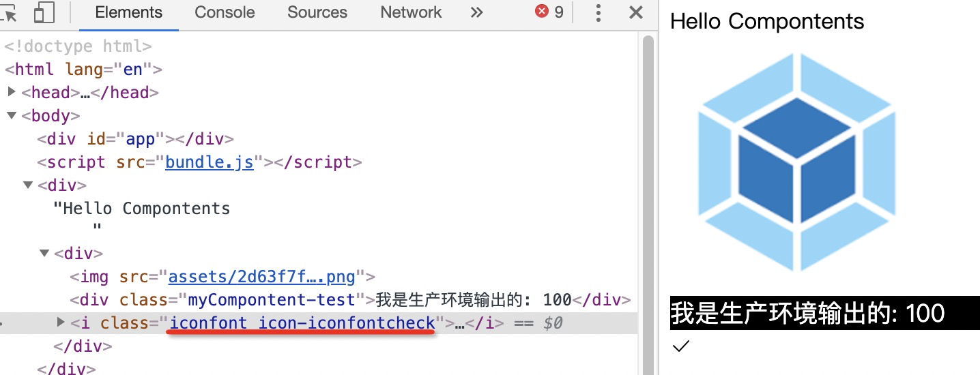The width and height of the screenshot is (980, 375).
Task: Open the assets/2d63f7f….png image link
Action: pyautogui.click(x=262, y=277)
